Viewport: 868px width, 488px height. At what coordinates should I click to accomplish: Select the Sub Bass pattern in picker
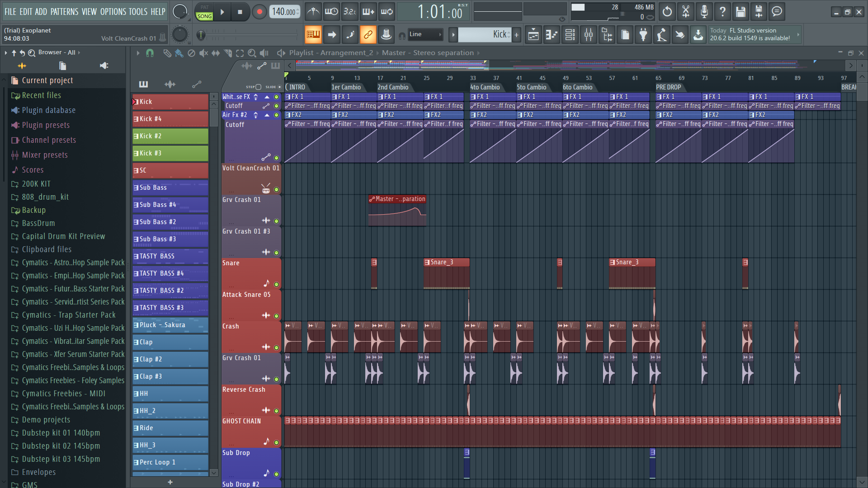click(170, 188)
